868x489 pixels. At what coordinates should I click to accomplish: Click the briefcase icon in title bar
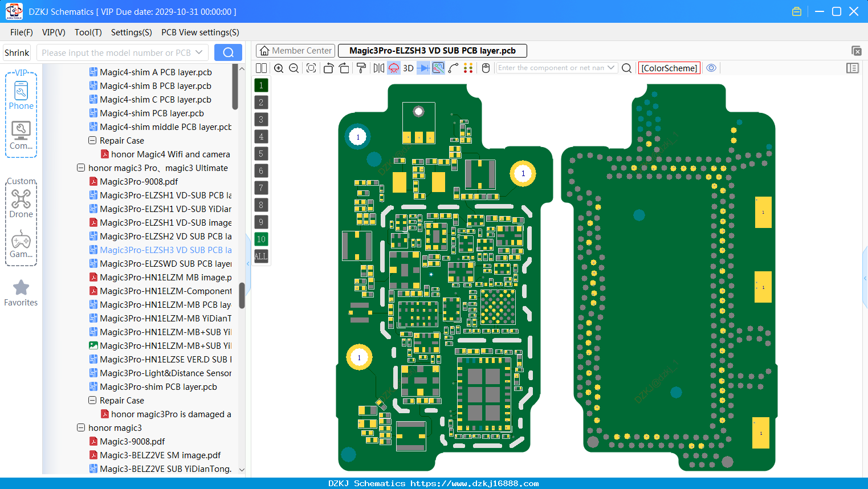(x=797, y=11)
